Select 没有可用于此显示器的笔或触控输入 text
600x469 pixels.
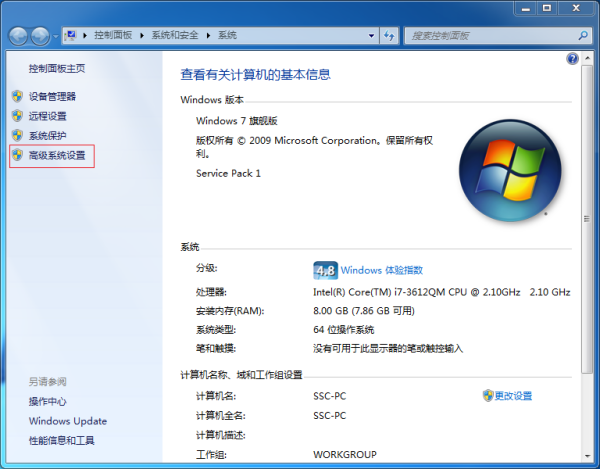click(x=388, y=348)
